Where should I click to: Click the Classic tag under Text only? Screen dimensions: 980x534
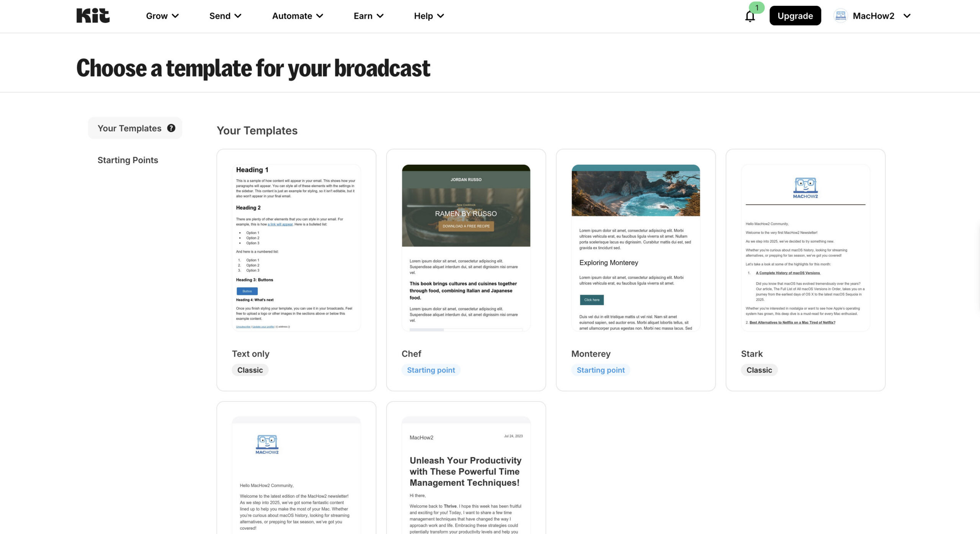pyautogui.click(x=250, y=370)
